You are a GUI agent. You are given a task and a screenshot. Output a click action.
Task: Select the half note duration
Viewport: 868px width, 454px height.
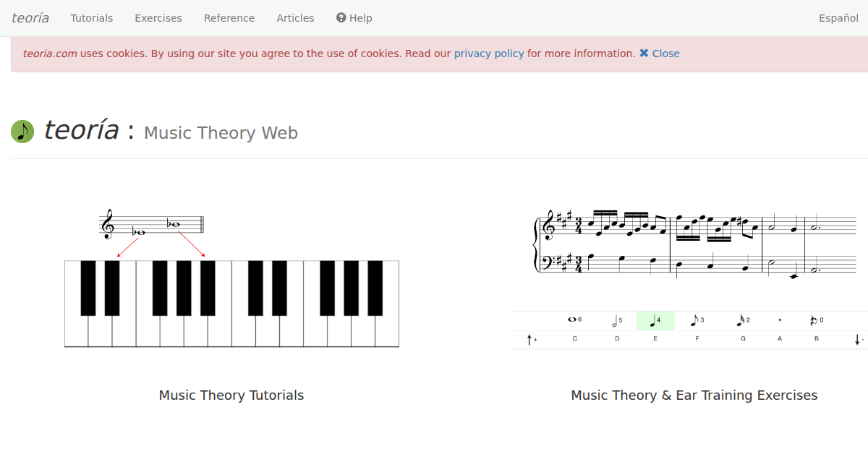(616, 320)
